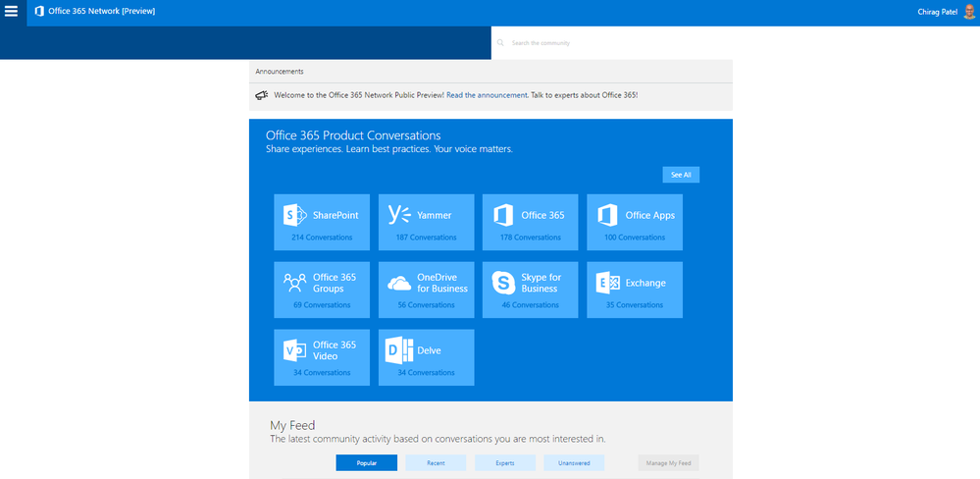Click the Manage My Feed button

tap(668, 462)
